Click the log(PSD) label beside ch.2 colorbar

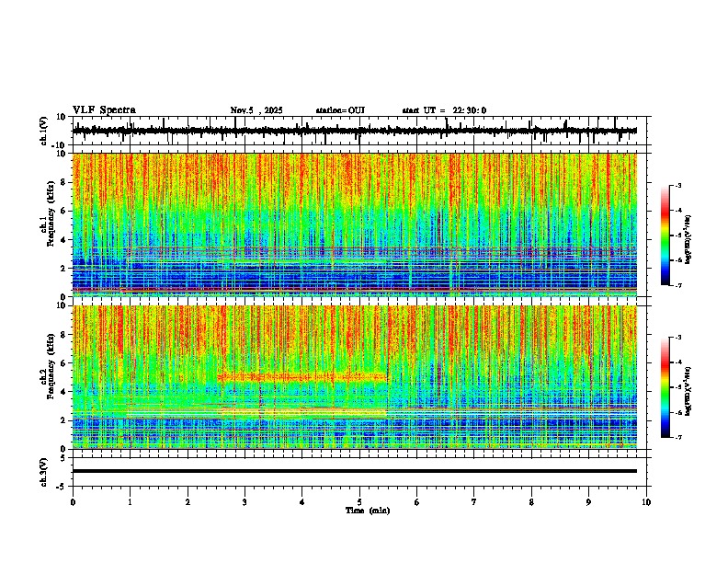click(x=688, y=391)
